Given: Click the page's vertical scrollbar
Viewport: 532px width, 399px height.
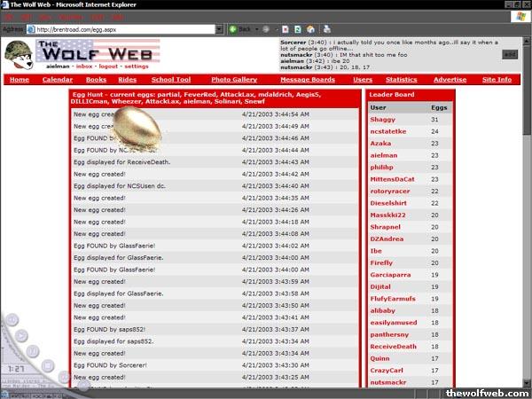Looking at the screenshot, I should pos(527,222).
